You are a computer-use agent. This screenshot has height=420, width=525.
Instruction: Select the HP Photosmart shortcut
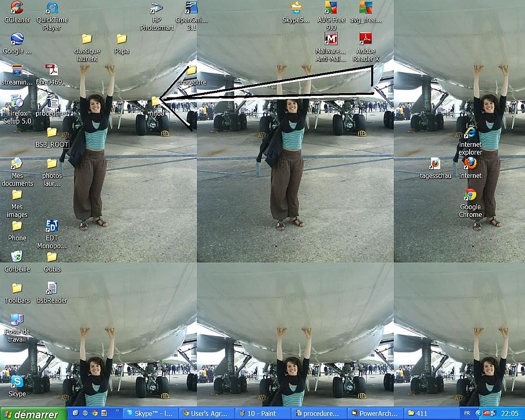point(157,16)
